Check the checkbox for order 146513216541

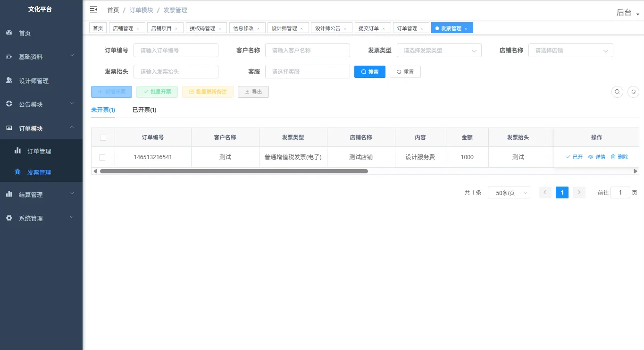click(103, 157)
